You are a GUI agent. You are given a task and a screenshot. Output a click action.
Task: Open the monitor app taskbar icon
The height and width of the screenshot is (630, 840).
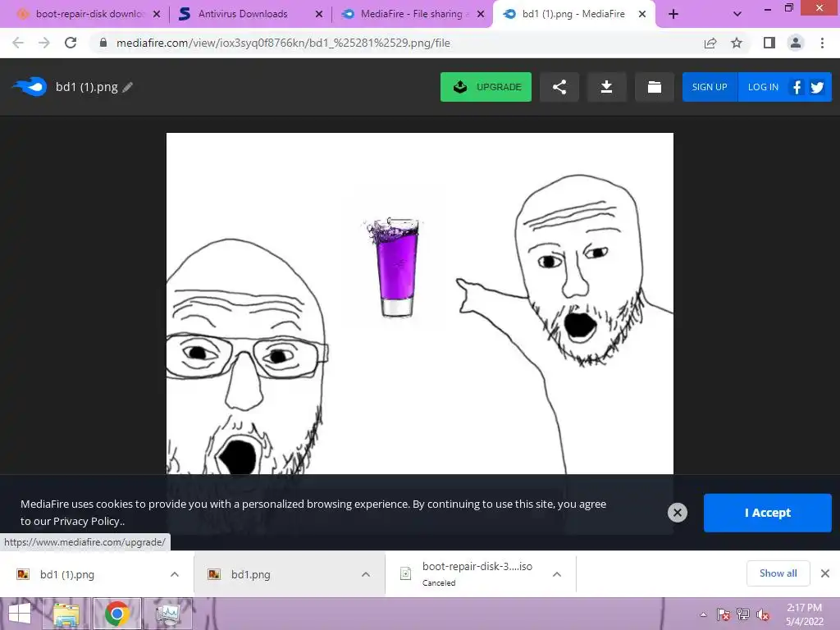167,614
